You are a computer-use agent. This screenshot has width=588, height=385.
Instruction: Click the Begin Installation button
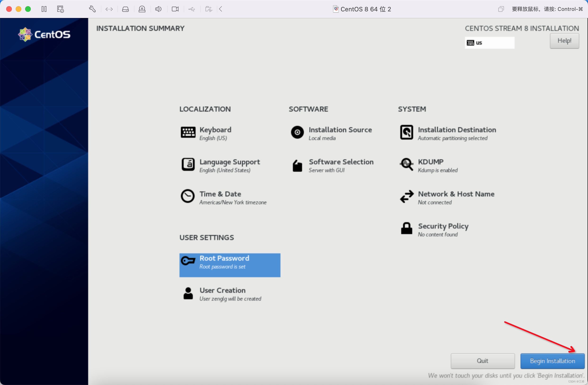552,361
